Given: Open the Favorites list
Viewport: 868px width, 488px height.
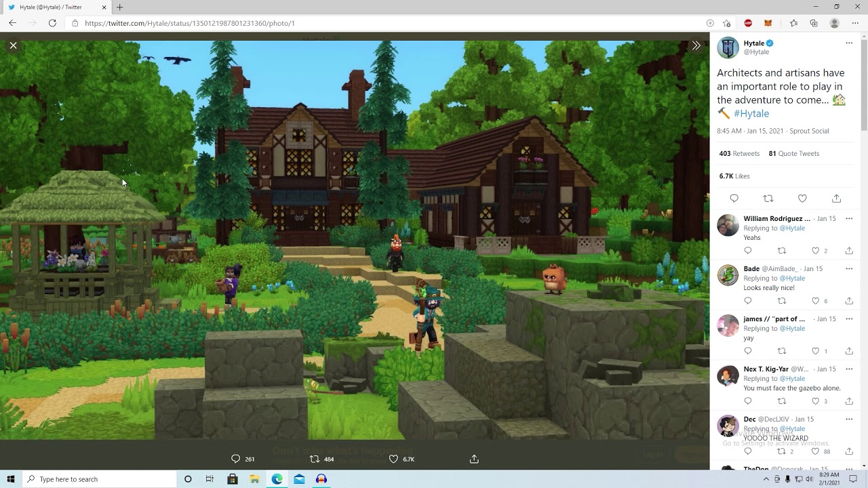Looking at the screenshot, I should [793, 23].
